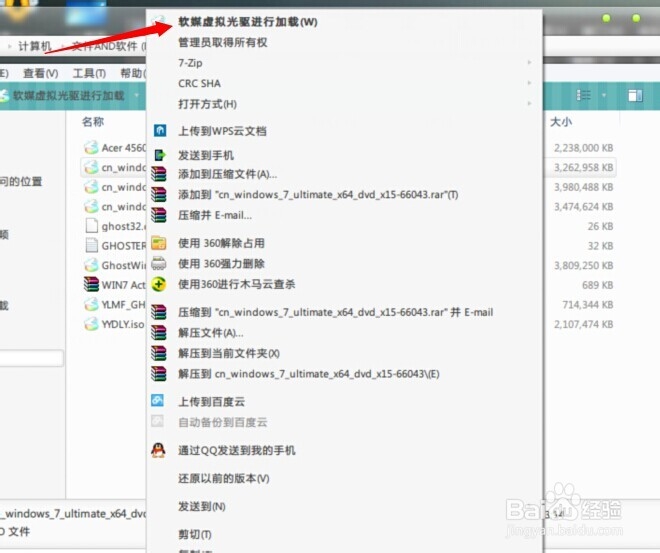Image resolution: width=660 pixels, height=553 pixels.
Task: Select GhostWin iso file
Action: (x=114, y=265)
